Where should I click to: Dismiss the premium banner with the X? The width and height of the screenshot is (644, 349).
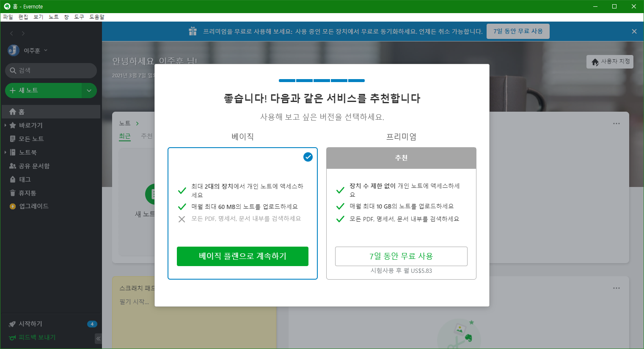tap(634, 31)
